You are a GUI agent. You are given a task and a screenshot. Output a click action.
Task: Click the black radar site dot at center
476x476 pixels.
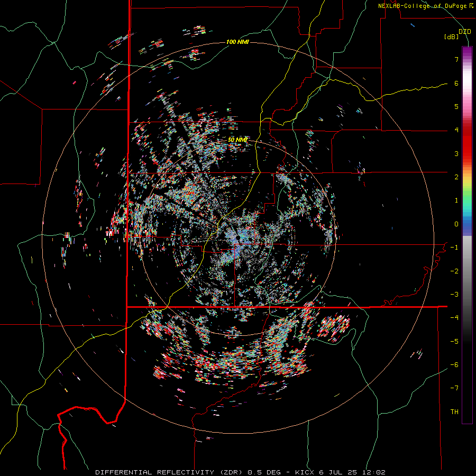(239, 237)
